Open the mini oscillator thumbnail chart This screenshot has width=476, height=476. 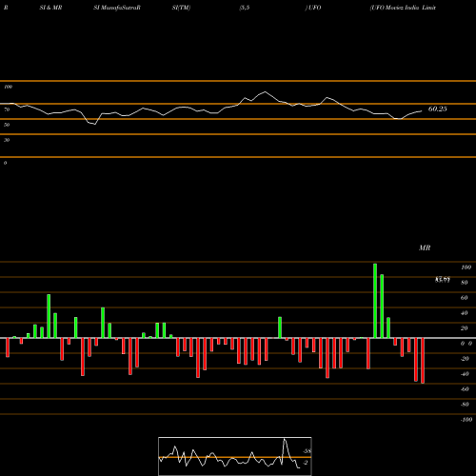pos(235,456)
